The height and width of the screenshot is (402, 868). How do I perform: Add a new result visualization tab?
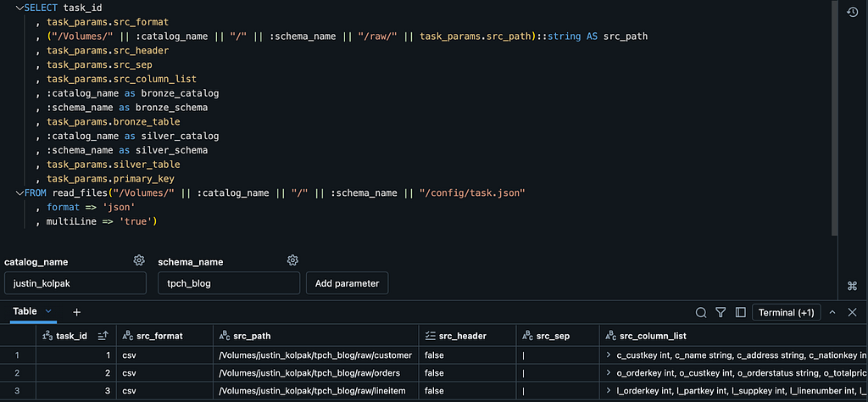point(77,312)
